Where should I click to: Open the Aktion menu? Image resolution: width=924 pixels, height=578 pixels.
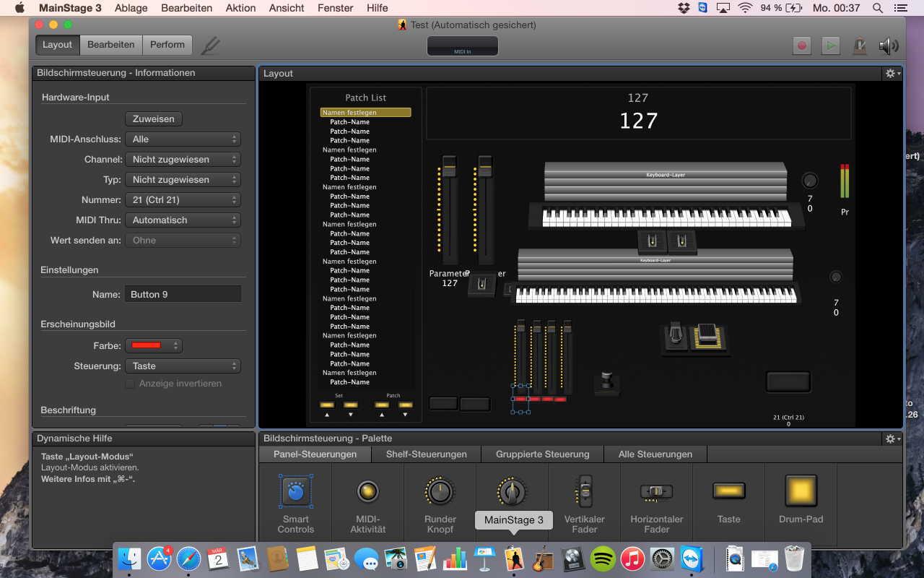[x=240, y=8]
